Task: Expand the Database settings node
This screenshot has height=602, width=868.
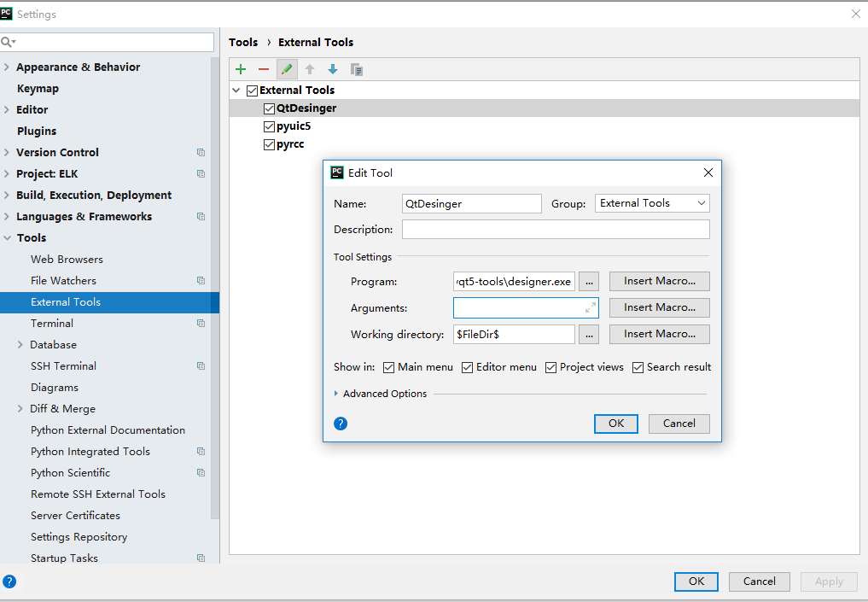Action: coord(20,344)
